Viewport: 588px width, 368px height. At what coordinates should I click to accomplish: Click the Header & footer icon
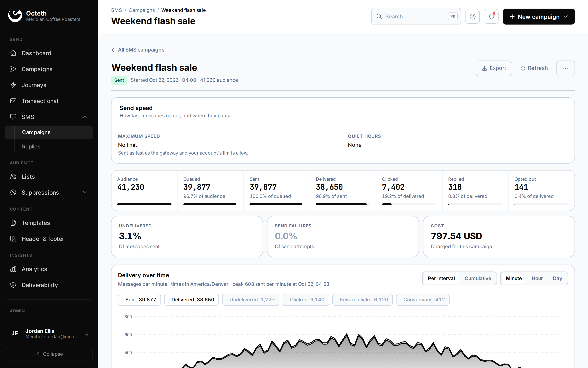pyautogui.click(x=13, y=239)
